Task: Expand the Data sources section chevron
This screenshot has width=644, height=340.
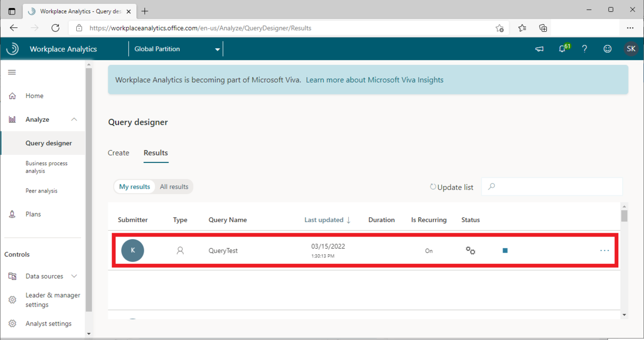Action: coord(74,276)
